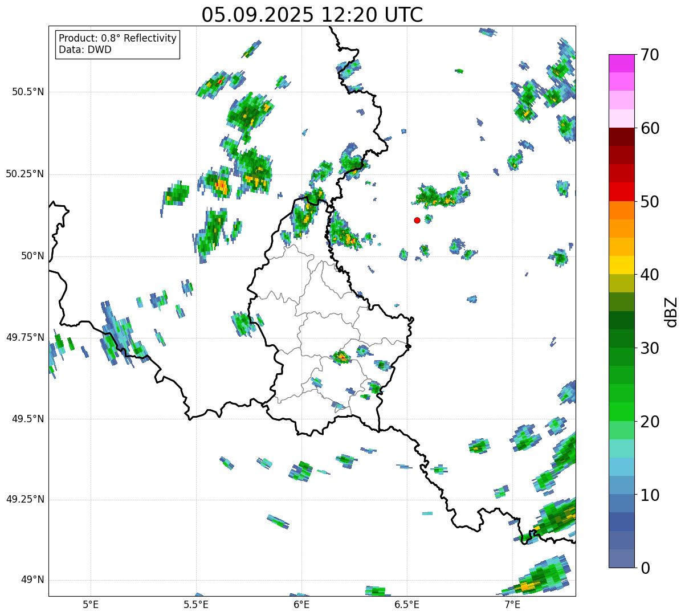
Task: Click the 50.25°N latitude label
Action: (25, 174)
